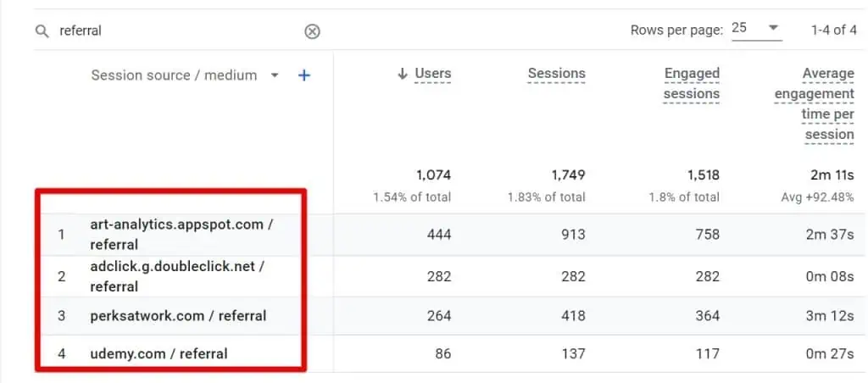868x383 pixels.
Task: Click 758 engaged sessions cell
Action: tap(708, 235)
